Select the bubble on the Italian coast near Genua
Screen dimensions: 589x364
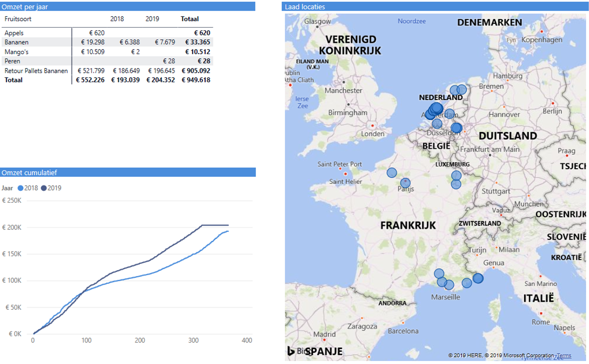(x=479, y=279)
